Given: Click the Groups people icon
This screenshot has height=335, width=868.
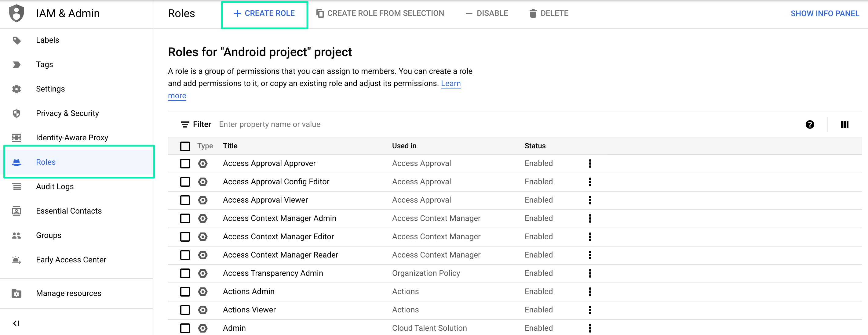Looking at the screenshot, I should (16, 235).
